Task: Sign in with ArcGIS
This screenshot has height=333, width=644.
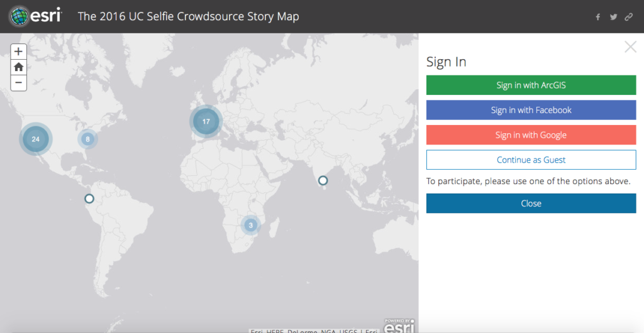Action: (x=531, y=85)
